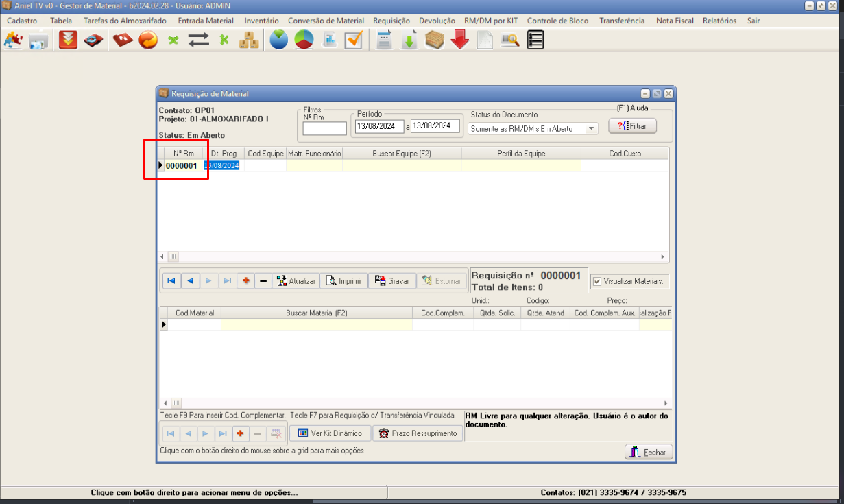The height and width of the screenshot is (504, 844).
Task: Click the period start date field
Action: point(379,126)
